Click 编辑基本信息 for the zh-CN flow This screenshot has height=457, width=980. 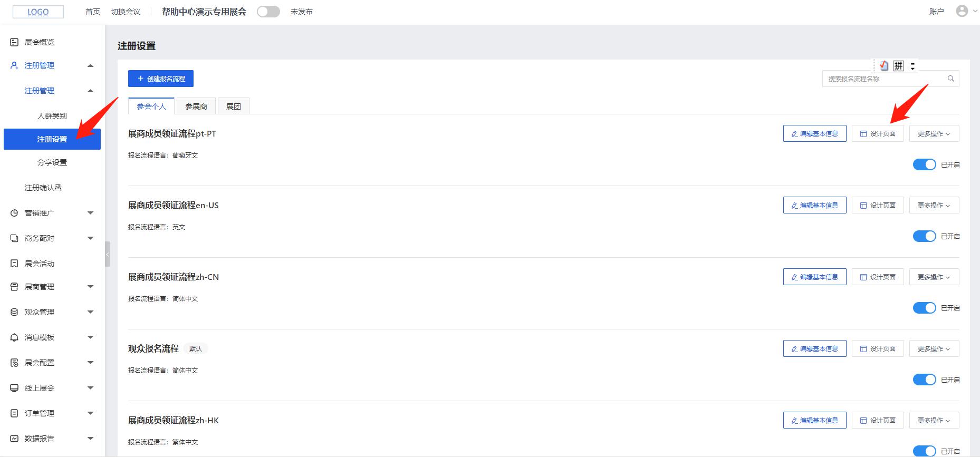(814, 277)
